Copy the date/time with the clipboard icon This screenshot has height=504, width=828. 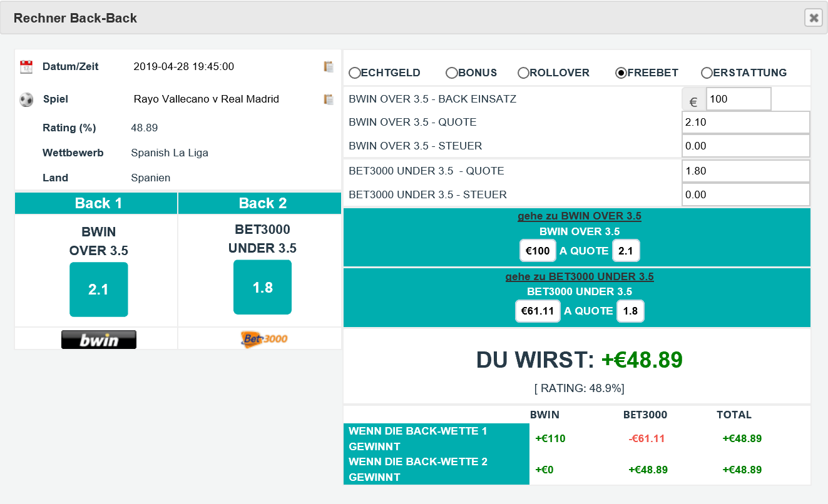coord(329,66)
